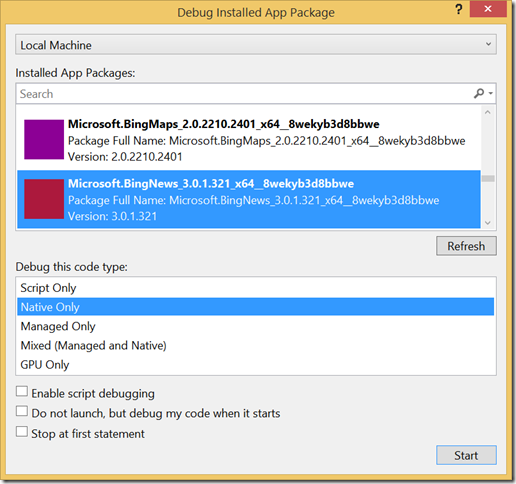Click the search magnifier icon
This screenshot has height=484, width=516.
point(479,93)
